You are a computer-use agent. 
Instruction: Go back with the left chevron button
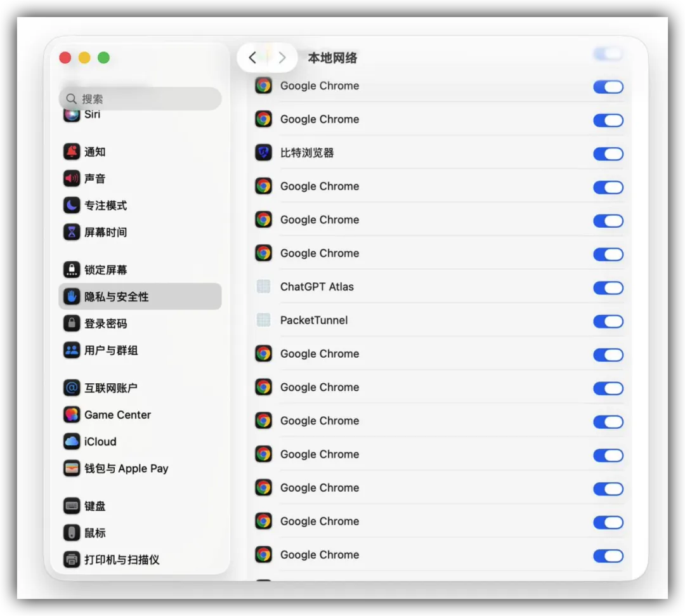pos(252,57)
